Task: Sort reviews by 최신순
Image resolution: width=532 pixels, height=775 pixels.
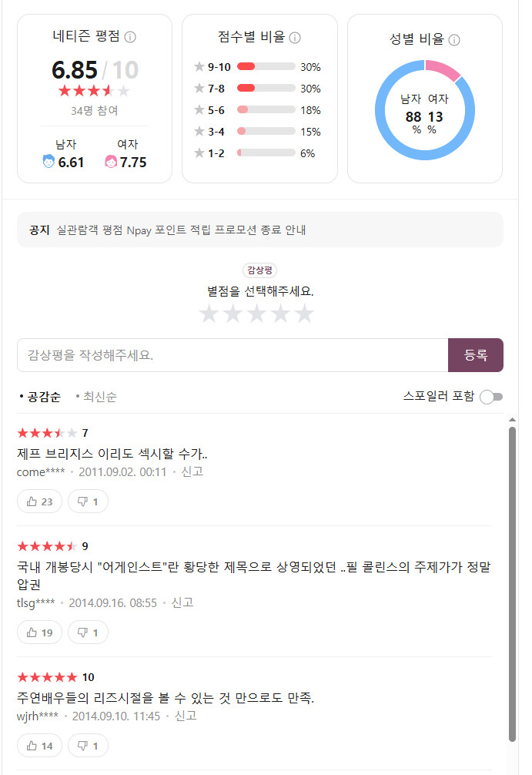Action: tap(96, 398)
